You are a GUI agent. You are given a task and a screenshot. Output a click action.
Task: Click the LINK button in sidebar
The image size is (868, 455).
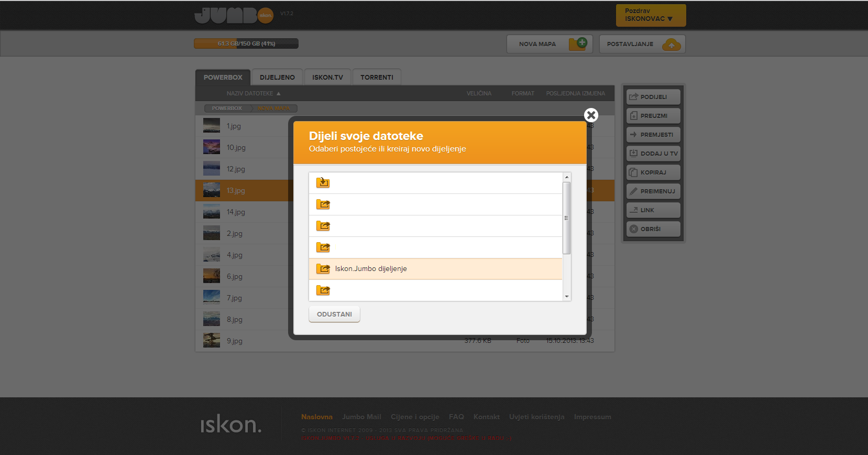click(x=653, y=210)
